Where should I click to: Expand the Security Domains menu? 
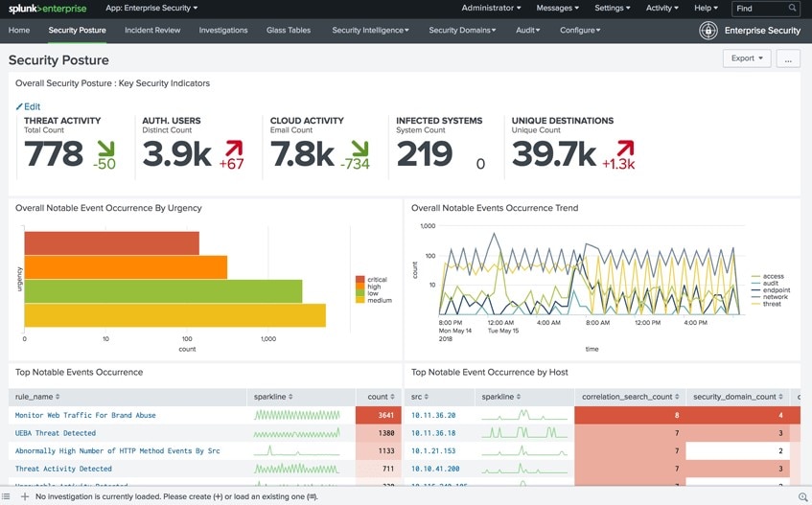click(462, 30)
